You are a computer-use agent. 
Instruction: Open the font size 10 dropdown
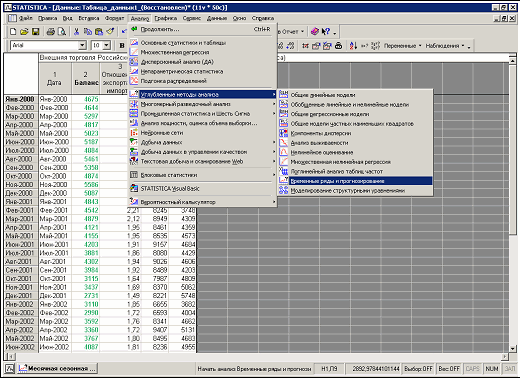click(107, 45)
